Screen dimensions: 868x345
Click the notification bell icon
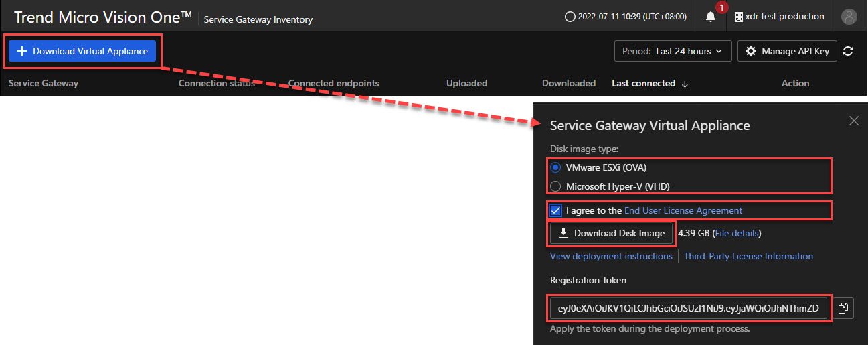click(711, 17)
